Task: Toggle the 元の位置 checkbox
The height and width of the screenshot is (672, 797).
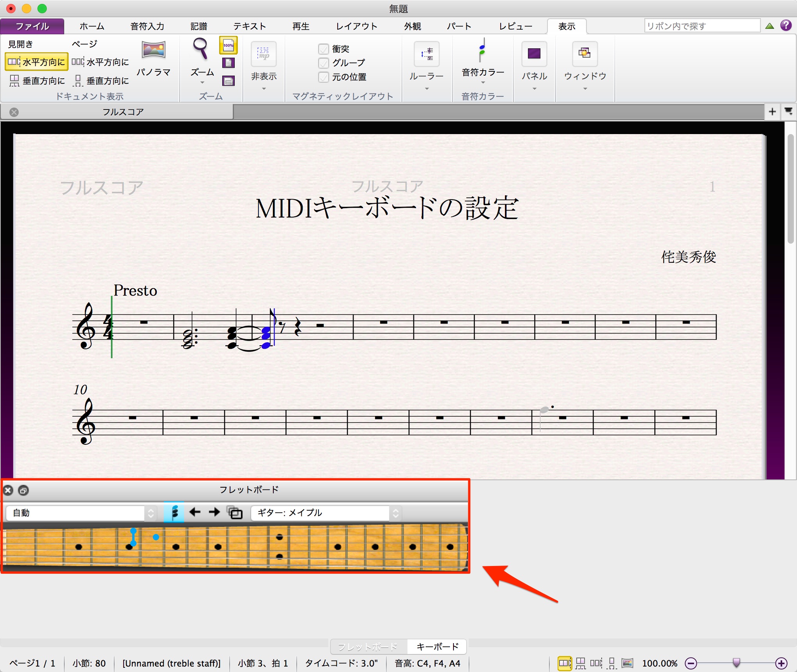Action: (324, 77)
